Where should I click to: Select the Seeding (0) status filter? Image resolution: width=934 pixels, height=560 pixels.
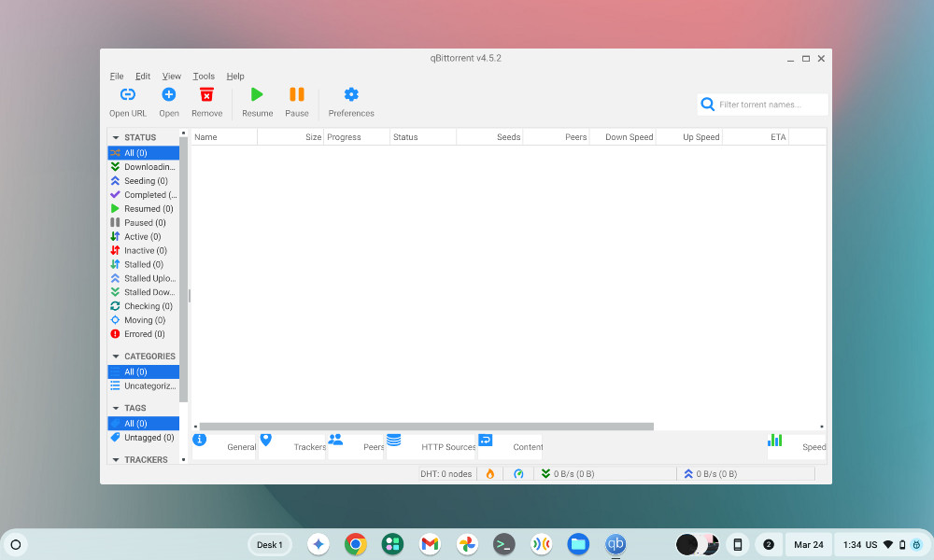click(x=144, y=181)
